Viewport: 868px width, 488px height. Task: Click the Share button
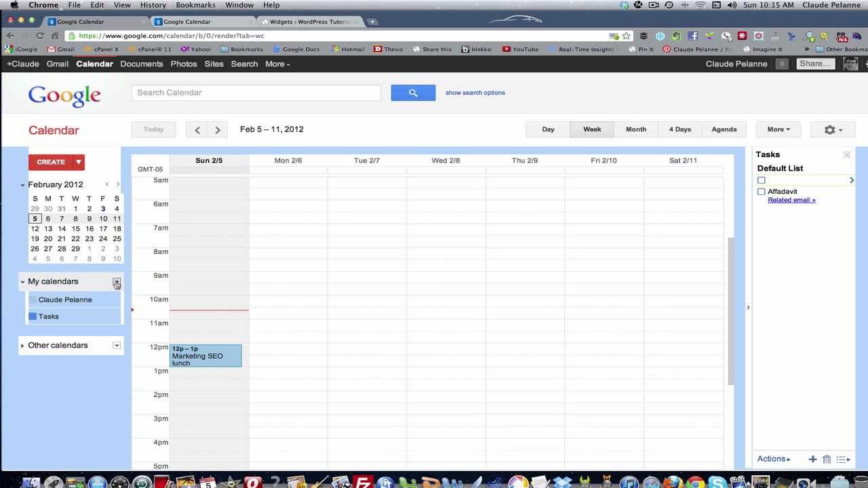(816, 64)
